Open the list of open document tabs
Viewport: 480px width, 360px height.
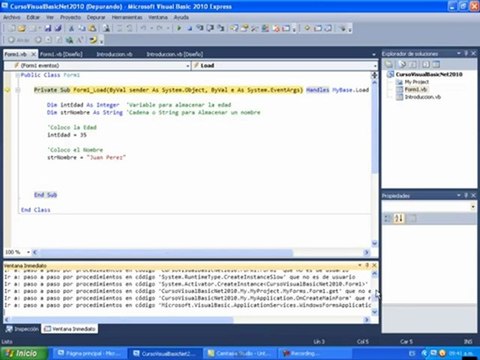coord(374,54)
